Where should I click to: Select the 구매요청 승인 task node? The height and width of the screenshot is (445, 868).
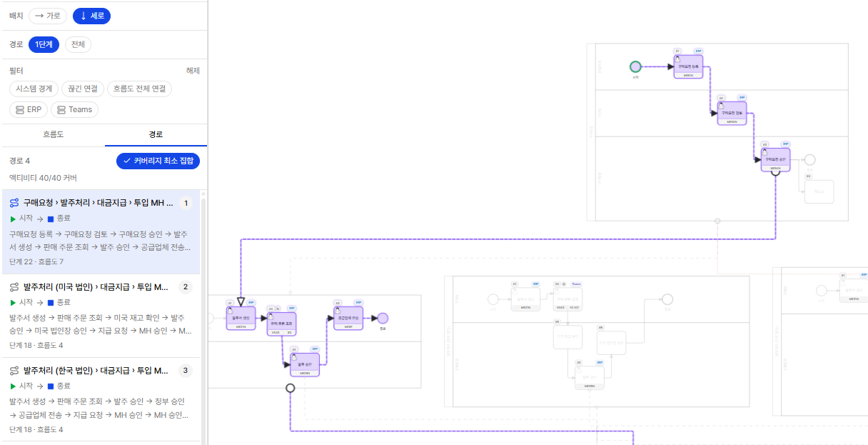point(775,159)
